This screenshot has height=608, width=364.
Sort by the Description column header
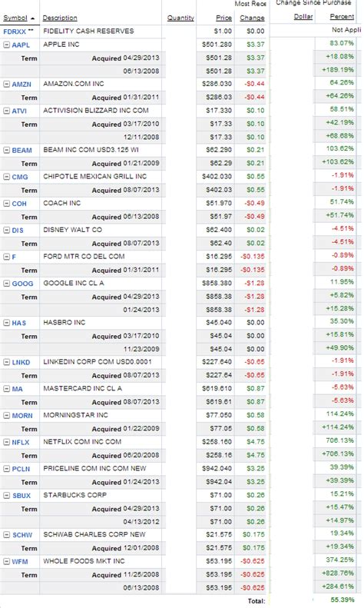pos(60,18)
